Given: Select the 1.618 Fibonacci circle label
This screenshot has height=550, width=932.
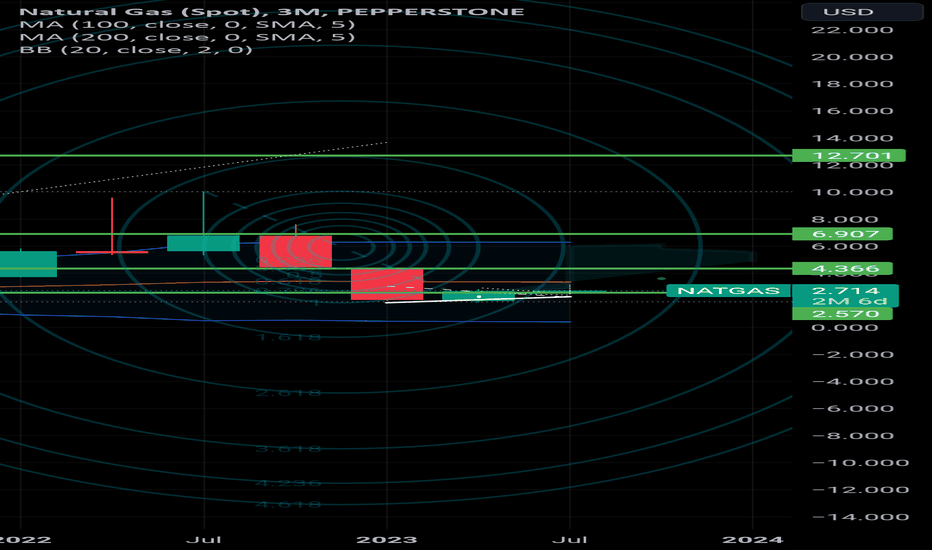Looking at the screenshot, I should 288,338.
